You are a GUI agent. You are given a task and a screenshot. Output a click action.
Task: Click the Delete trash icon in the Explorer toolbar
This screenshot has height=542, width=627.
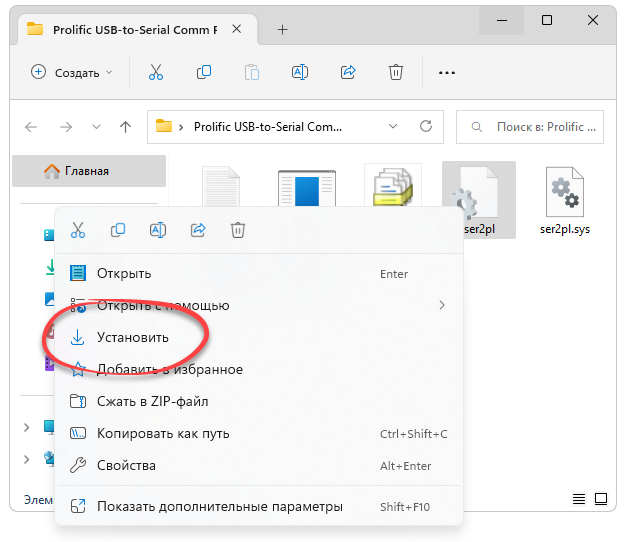(396, 72)
